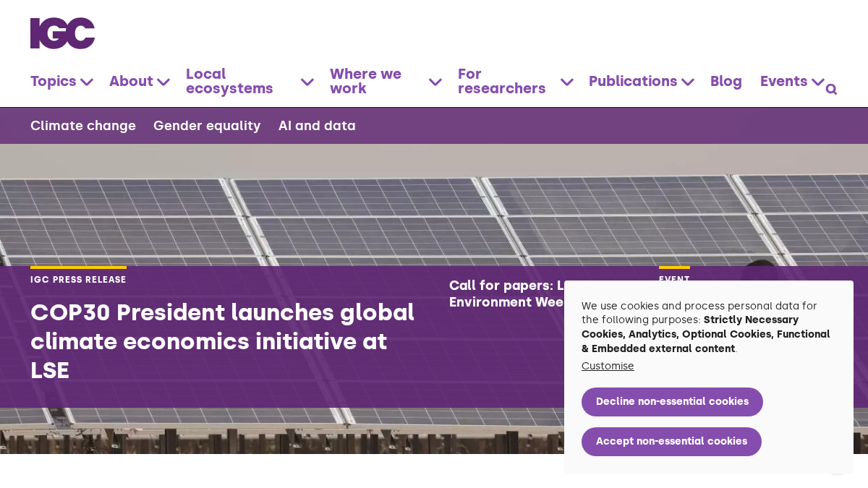Expand the Publications chevron
This screenshot has height=488, width=868.
click(x=688, y=82)
